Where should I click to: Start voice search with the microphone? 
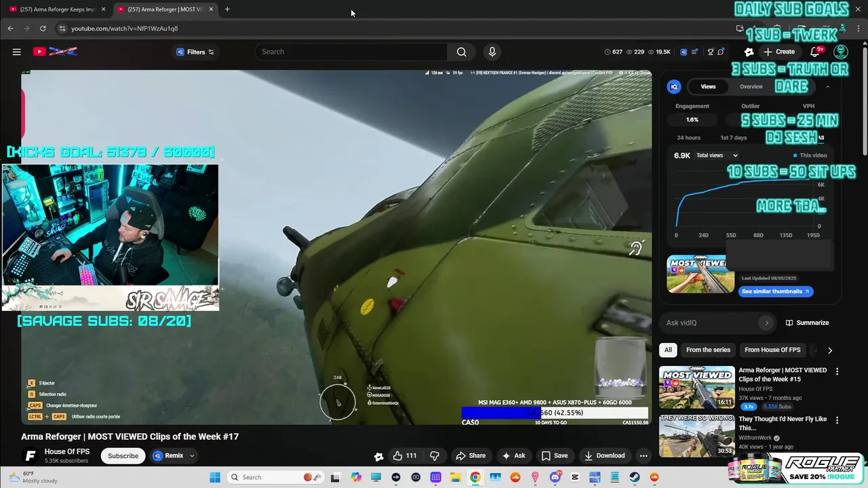492,52
